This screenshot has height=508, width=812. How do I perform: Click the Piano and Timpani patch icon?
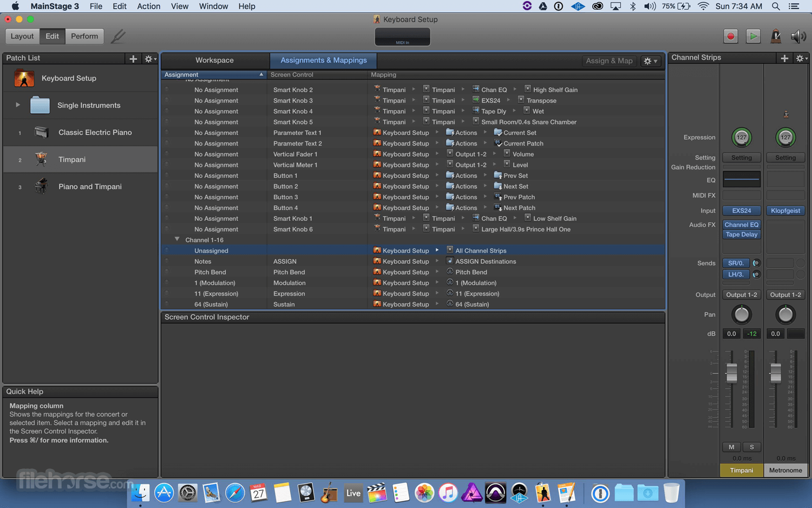click(41, 186)
